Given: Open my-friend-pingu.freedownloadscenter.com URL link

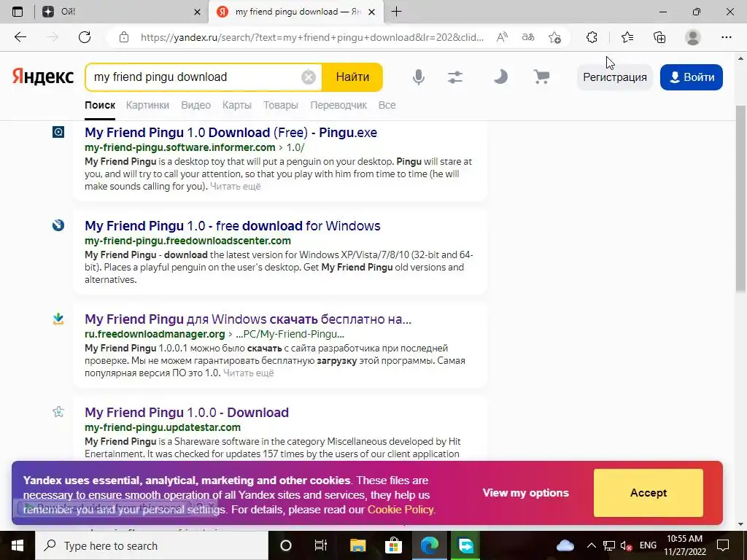Looking at the screenshot, I should coord(187,241).
